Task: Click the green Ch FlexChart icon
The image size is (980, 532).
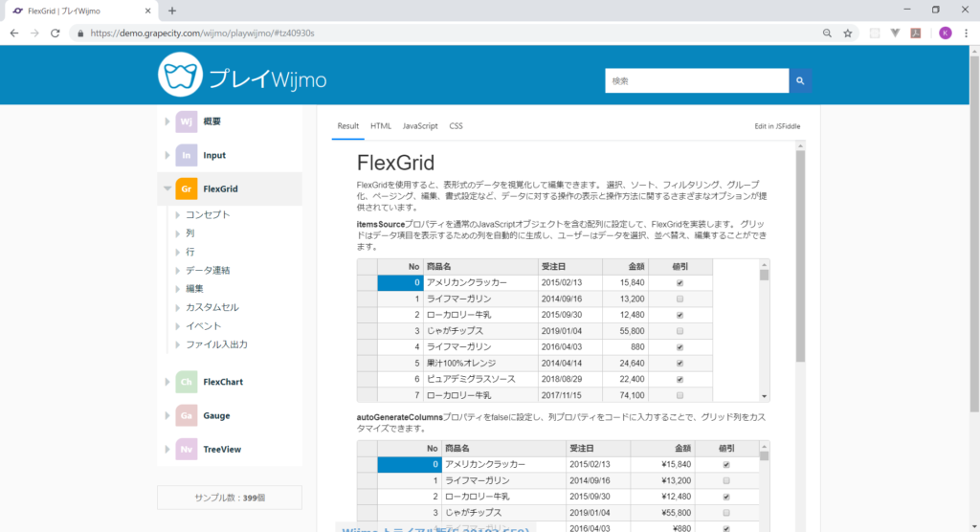Action: click(x=187, y=382)
